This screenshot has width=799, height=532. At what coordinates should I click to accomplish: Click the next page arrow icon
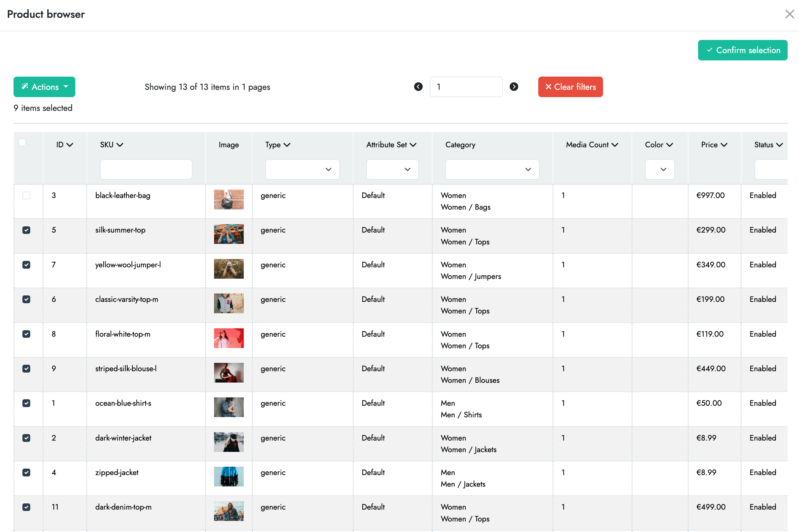click(514, 87)
